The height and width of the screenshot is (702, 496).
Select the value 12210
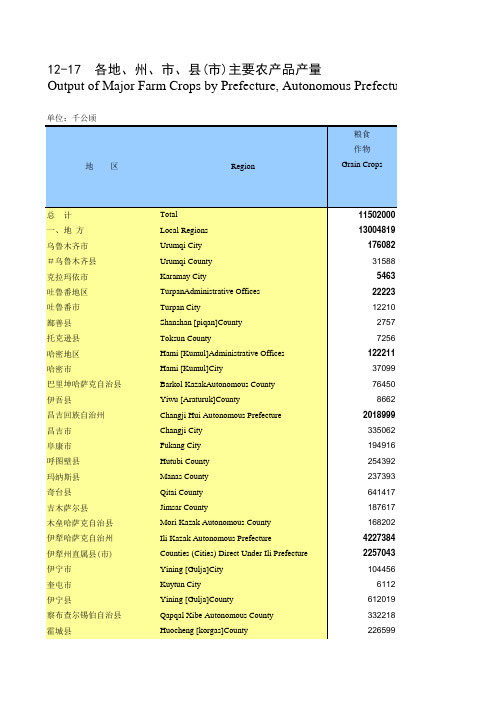point(384,307)
